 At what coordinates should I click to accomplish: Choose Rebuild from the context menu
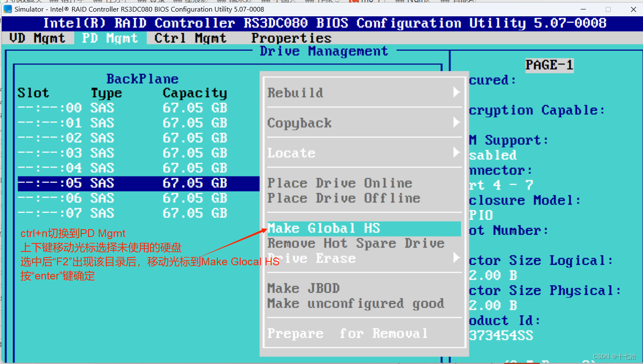pyautogui.click(x=295, y=93)
